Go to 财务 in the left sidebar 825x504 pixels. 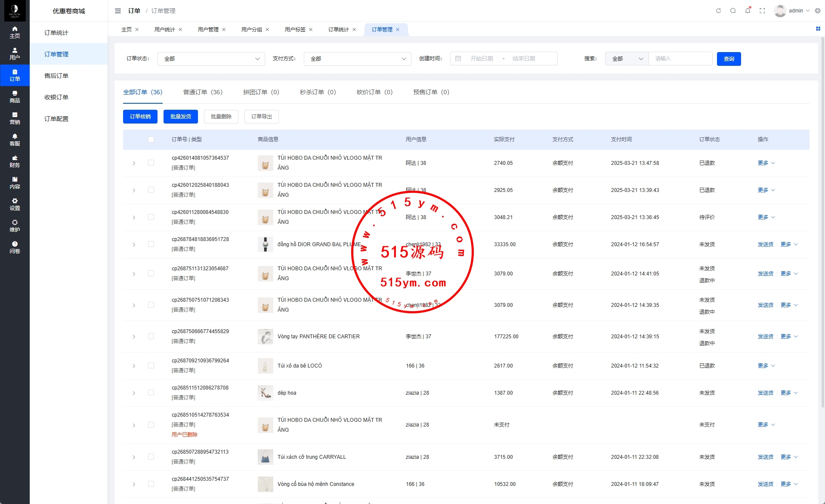coord(15,161)
